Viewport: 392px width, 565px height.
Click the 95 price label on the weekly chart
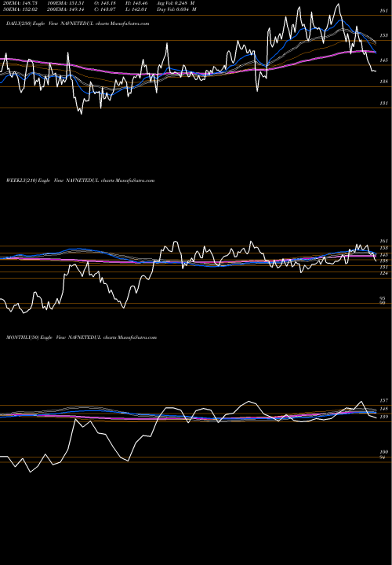point(383,298)
